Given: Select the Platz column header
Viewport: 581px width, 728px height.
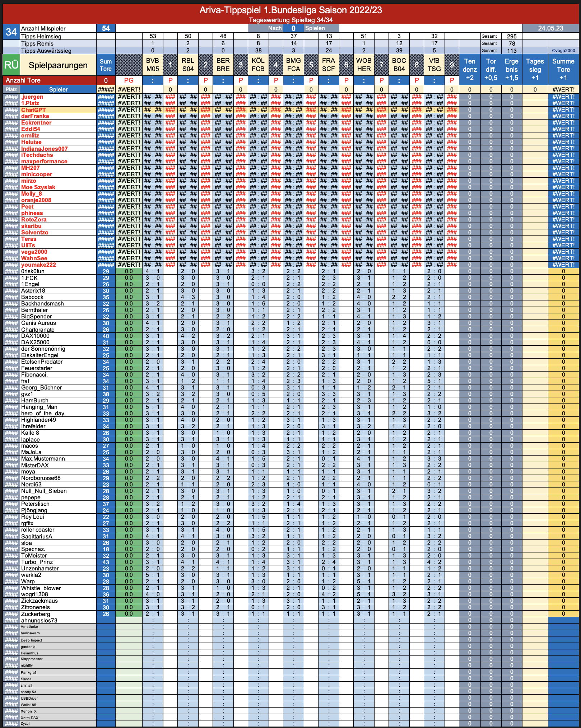Looking at the screenshot, I should 11,89.
